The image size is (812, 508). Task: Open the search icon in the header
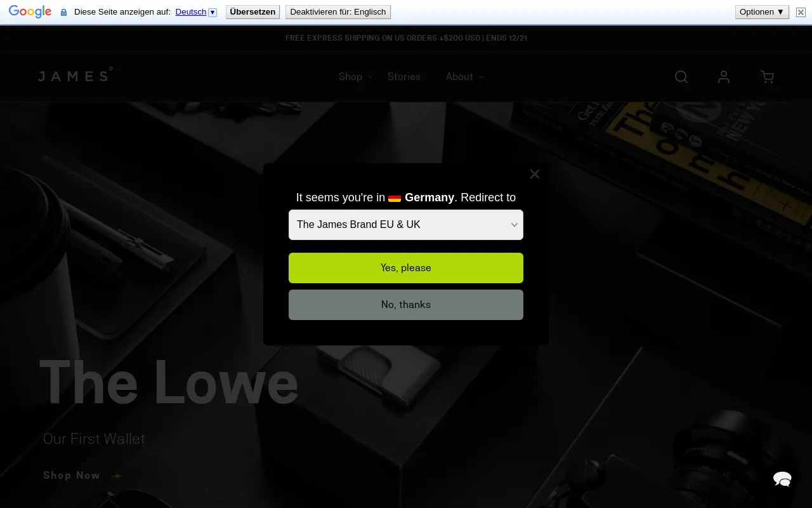coord(681,77)
